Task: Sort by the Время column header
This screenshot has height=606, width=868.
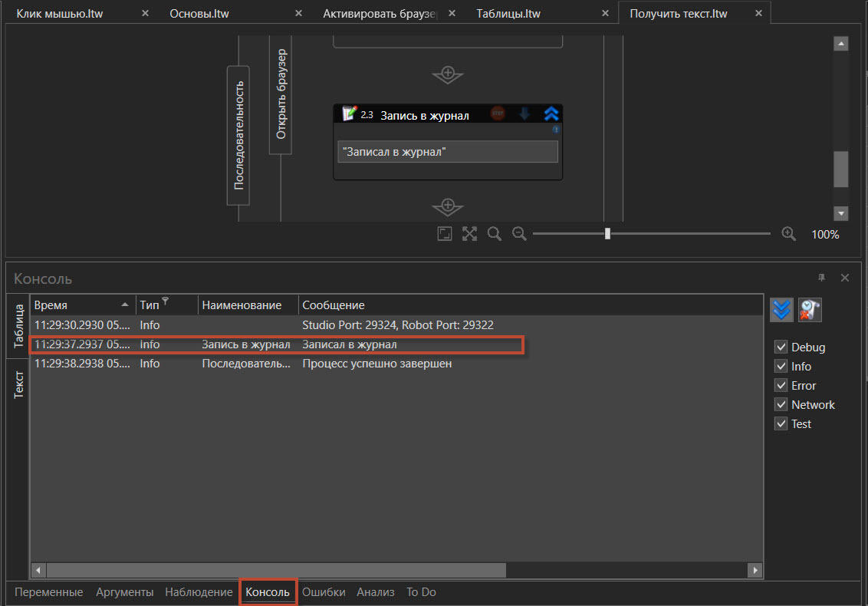Action: [x=82, y=305]
